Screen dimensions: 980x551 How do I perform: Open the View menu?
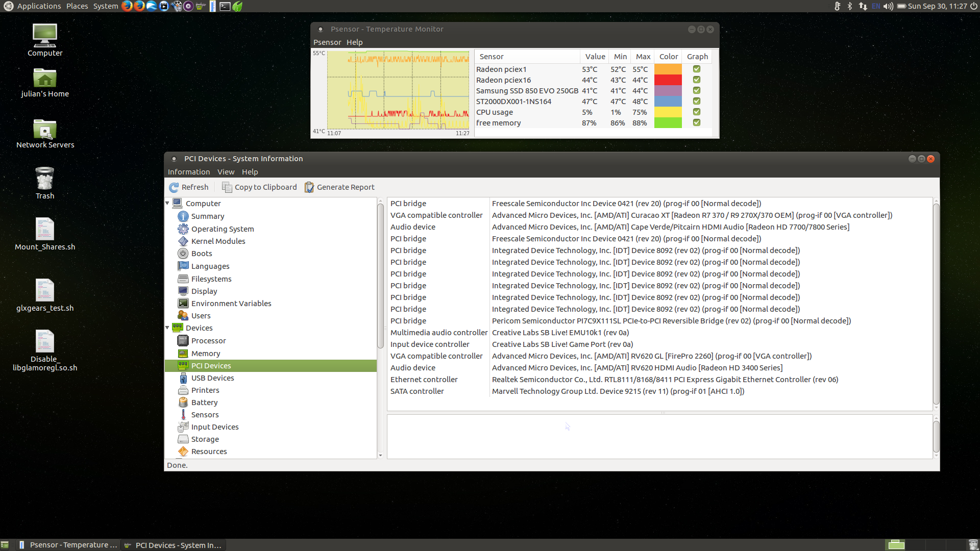click(x=226, y=172)
